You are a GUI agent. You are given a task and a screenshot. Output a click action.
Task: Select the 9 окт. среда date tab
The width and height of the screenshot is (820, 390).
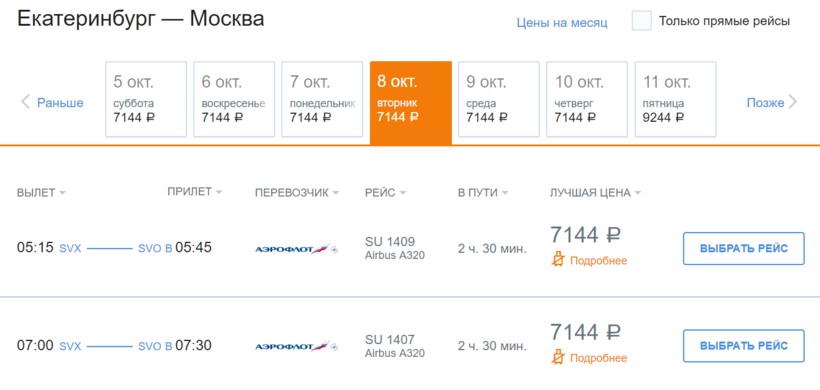tap(499, 99)
